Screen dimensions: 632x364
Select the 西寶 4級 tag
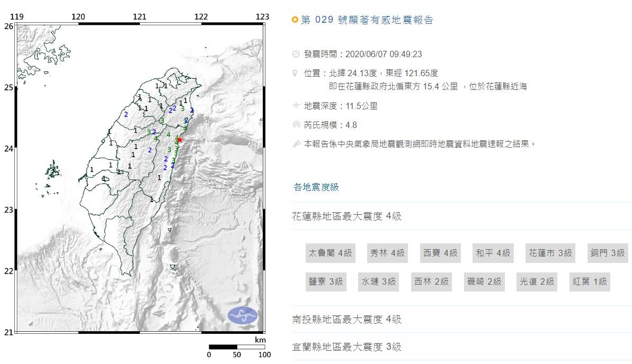coord(440,253)
